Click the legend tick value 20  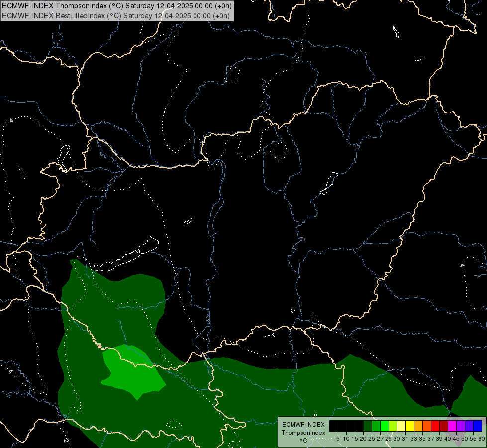coord(363,439)
